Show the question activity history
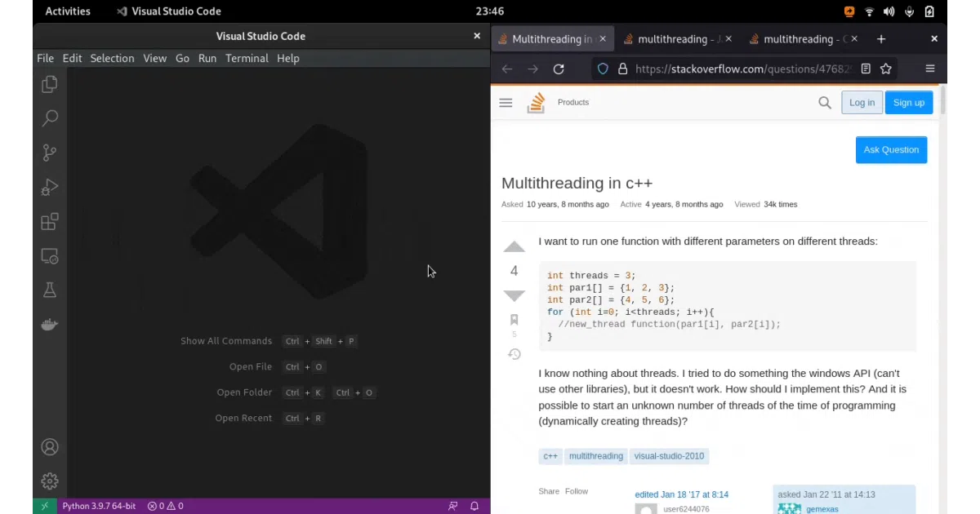 (514, 354)
